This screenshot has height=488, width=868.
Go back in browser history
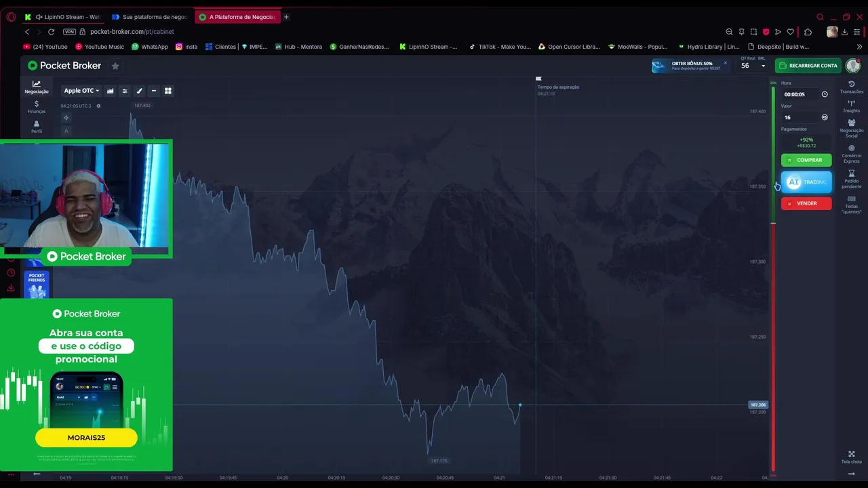pyautogui.click(x=27, y=32)
